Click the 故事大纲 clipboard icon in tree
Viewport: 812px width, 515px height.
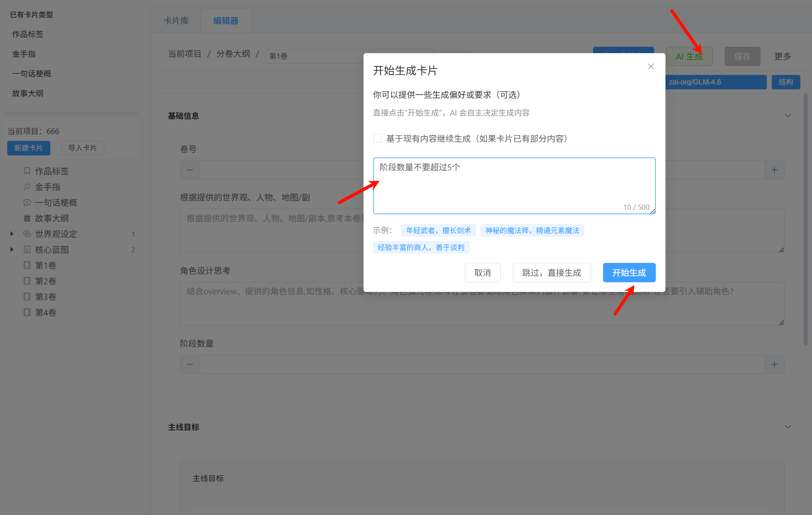[x=27, y=218]
